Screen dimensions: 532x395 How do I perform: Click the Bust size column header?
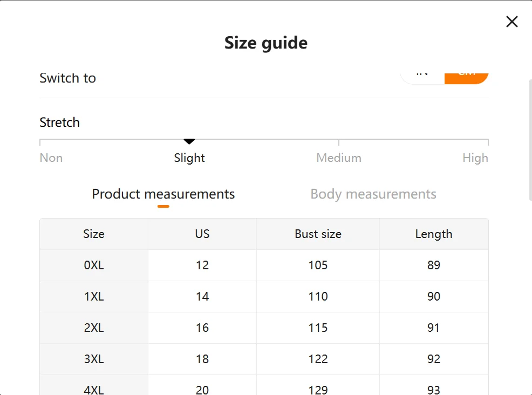coord(318,234)
